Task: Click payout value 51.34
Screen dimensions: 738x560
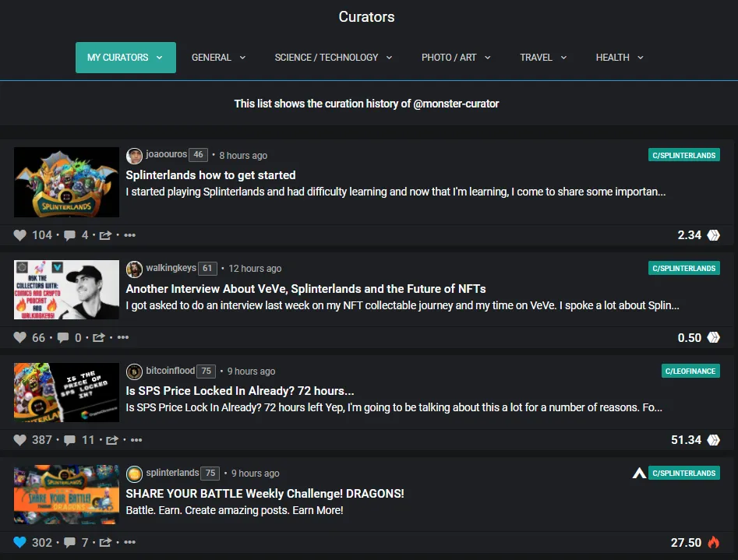Action: click(x=687, y=440)
